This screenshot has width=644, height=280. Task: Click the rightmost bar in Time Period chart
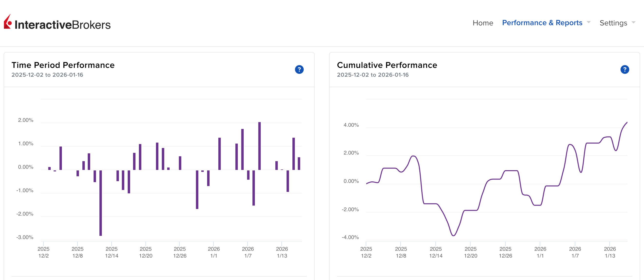(x=299, y=163)
